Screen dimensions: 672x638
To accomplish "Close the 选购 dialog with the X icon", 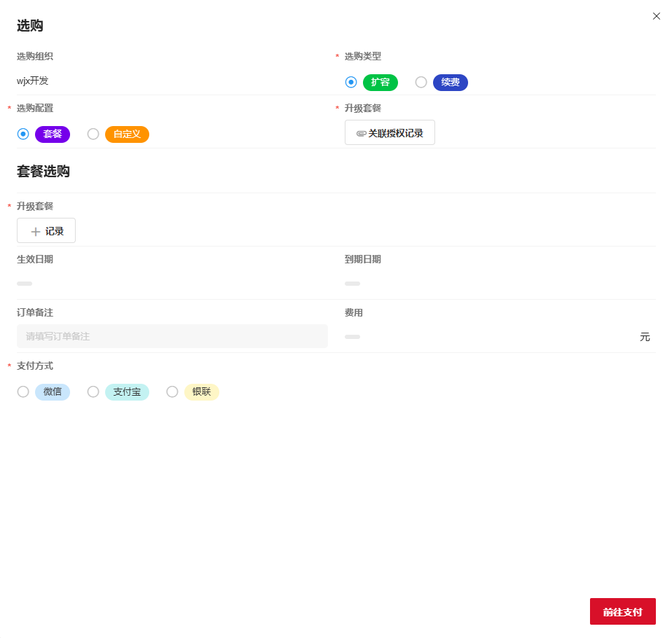I will pyautogui.click(x=657, y=16).
